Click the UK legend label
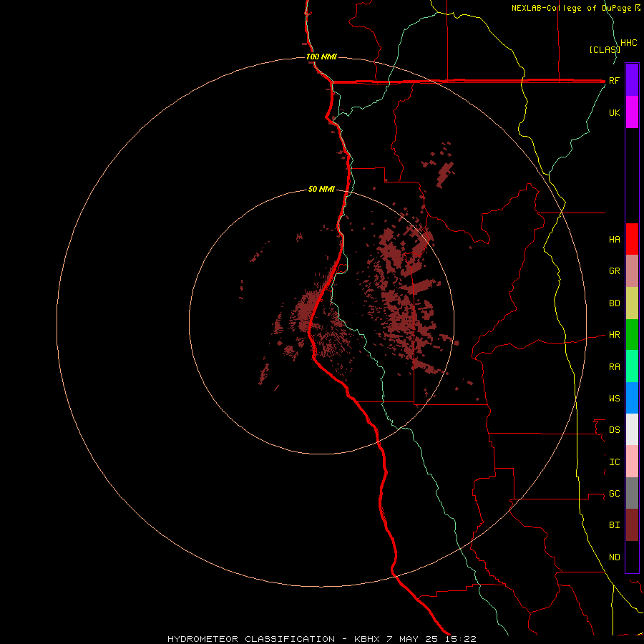 [614, 112]
